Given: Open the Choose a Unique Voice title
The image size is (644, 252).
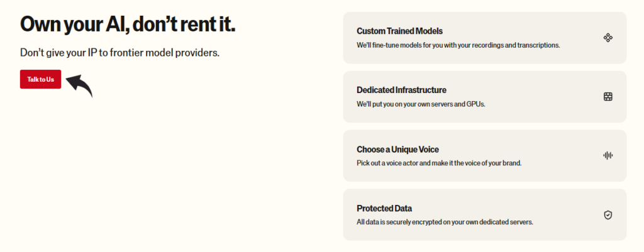Looking at the screenshot, I should pyautogui.click(x=397, y=149).
